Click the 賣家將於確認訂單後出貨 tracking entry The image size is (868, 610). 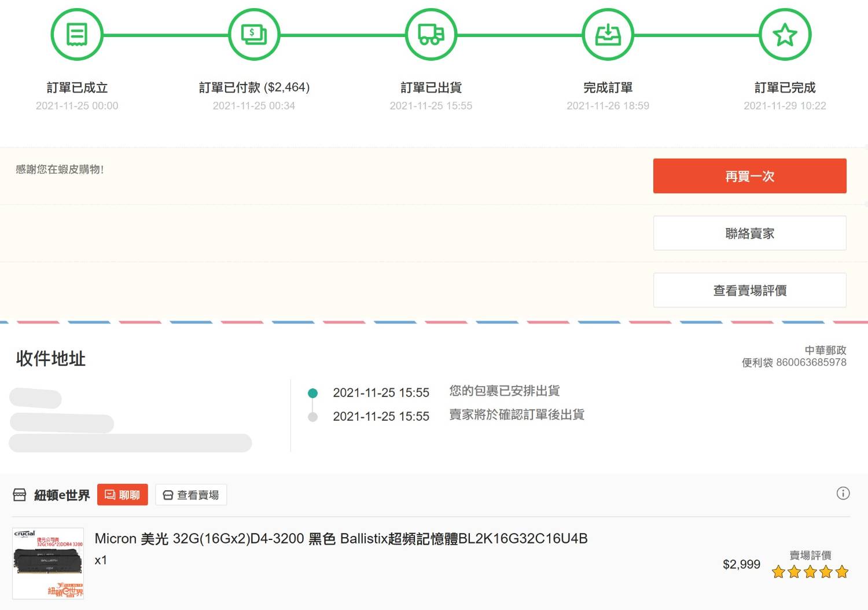coord(517,414)
